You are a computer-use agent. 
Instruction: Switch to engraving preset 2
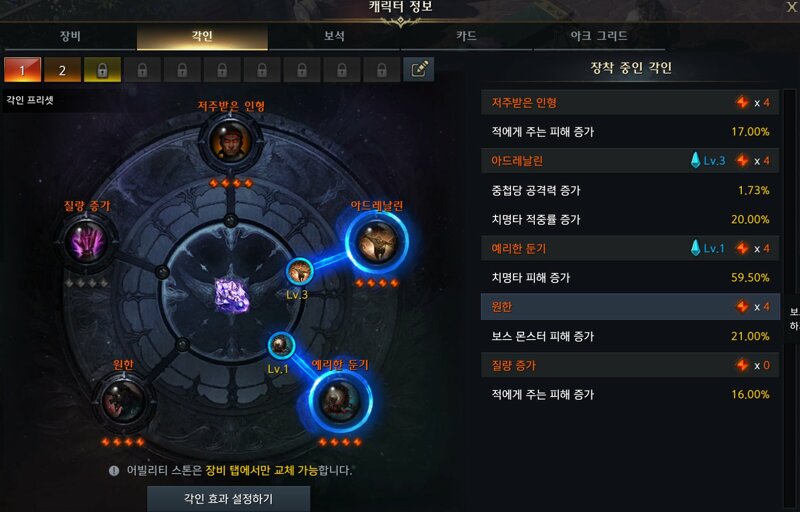[x=62, y=69]
